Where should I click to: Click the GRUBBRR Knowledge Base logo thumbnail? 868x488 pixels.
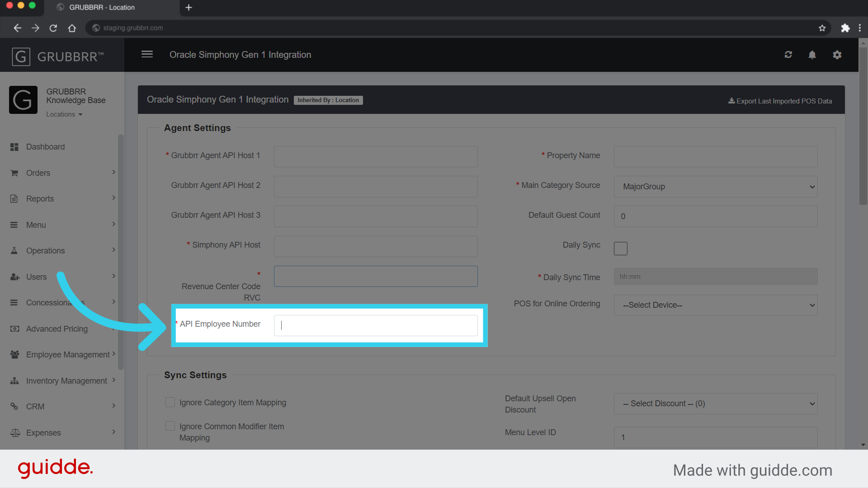pyautogui.click(x=23, y=100)
